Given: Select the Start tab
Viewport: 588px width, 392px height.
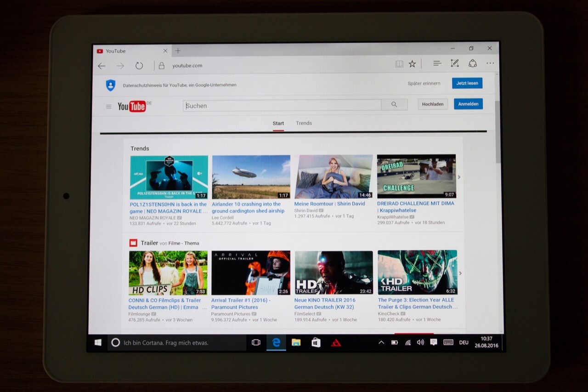Looking at the screenshot, I should click(278, 123).
